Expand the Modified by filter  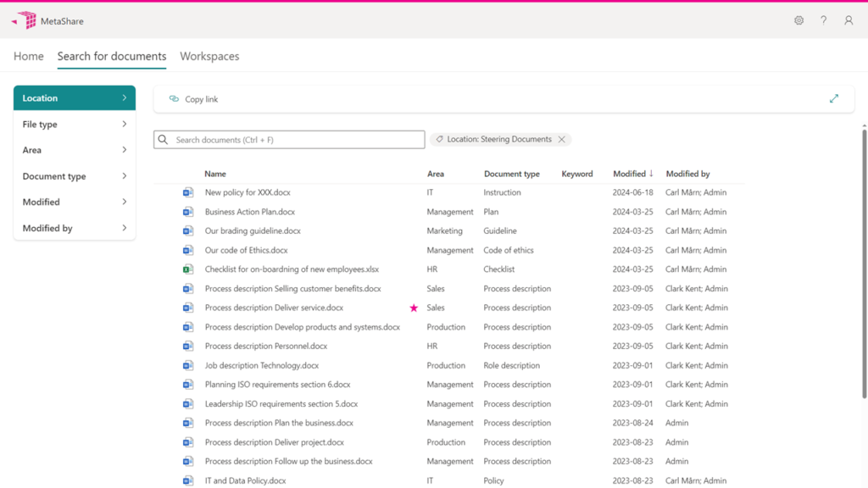pos(75,228)
